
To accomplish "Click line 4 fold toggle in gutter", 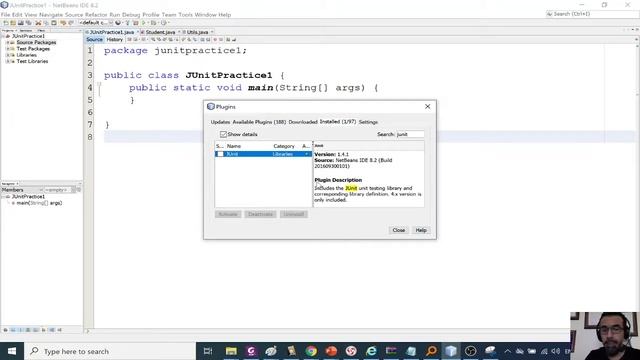I will click(99, 84).
